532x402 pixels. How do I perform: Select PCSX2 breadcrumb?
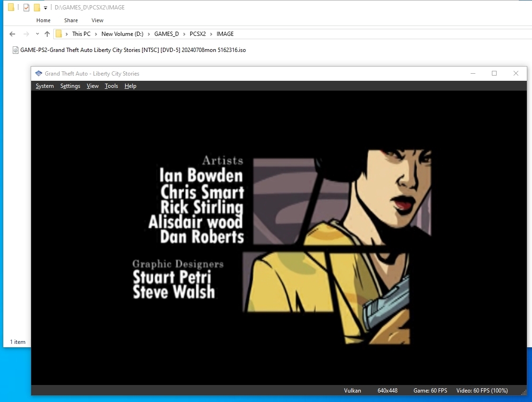[197, 34]
